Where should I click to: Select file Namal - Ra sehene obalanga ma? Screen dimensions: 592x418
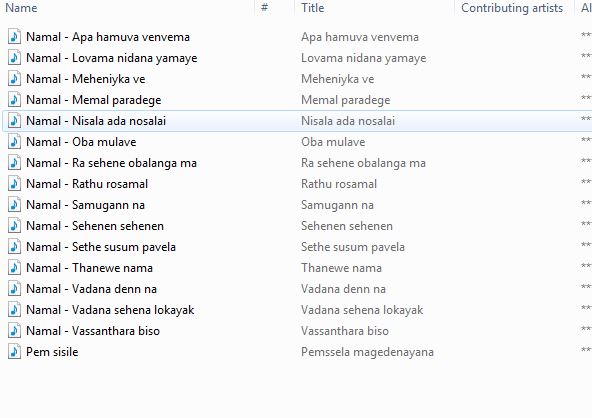pyautogui.click(x=111, y=163)
